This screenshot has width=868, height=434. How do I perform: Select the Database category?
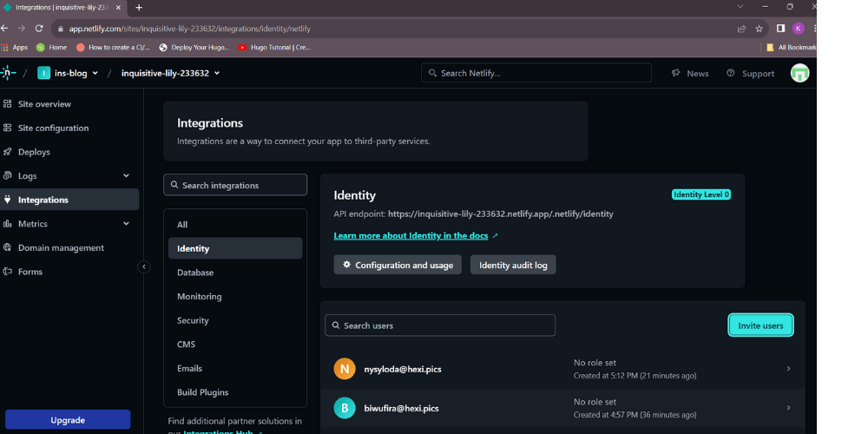(x=235, y=273)
